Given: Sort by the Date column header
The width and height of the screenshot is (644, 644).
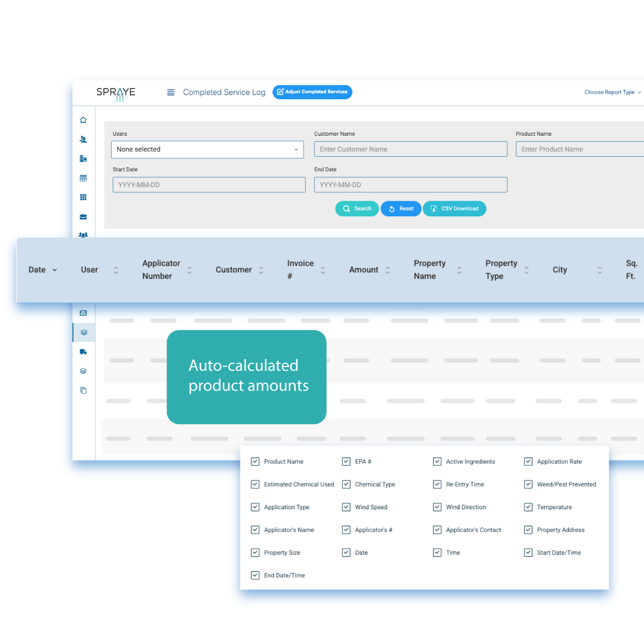Looking at the screenshot, I should click(x=42, y=270).
